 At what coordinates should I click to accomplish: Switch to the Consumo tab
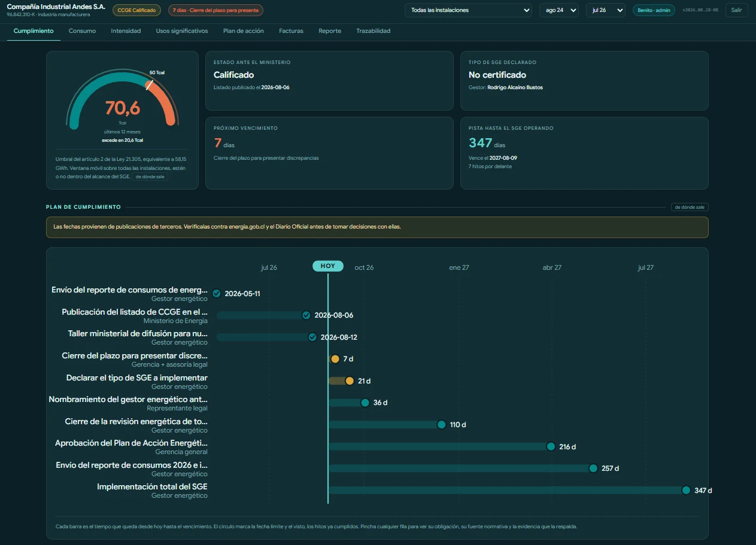[x=82, y=31]
